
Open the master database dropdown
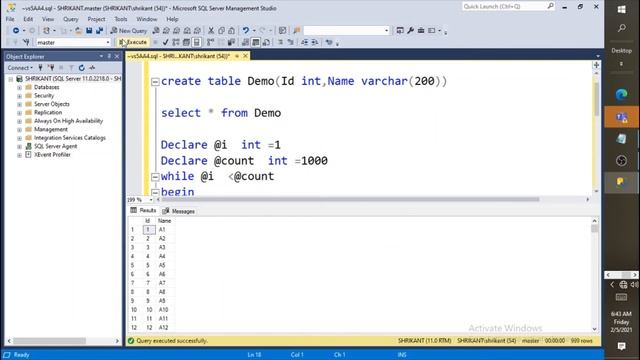108,42
